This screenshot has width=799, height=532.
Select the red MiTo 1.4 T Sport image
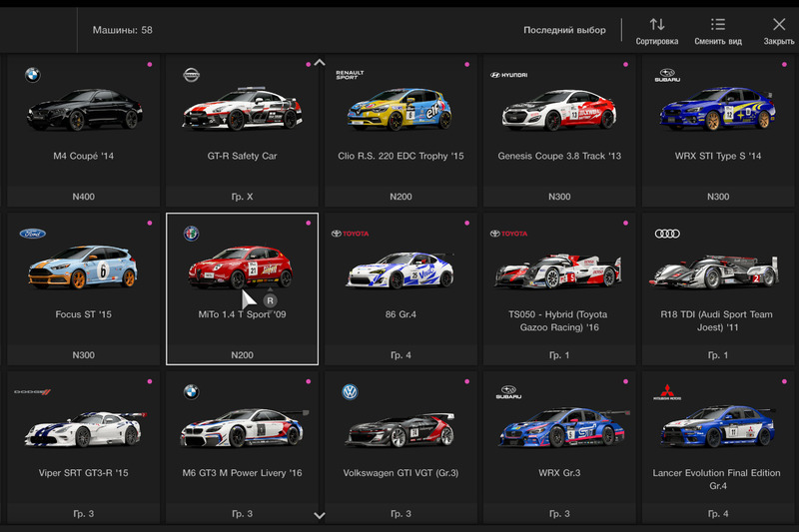click(240, 266)
